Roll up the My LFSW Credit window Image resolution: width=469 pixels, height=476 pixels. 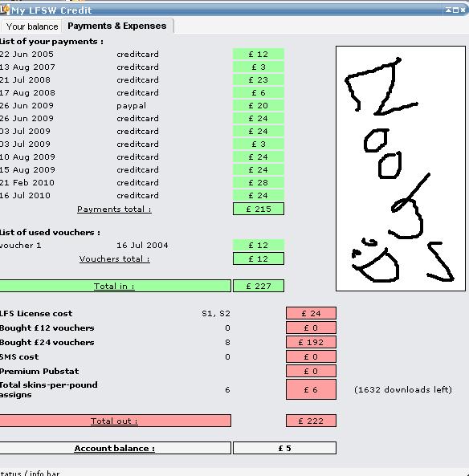(x=448, y=10)
